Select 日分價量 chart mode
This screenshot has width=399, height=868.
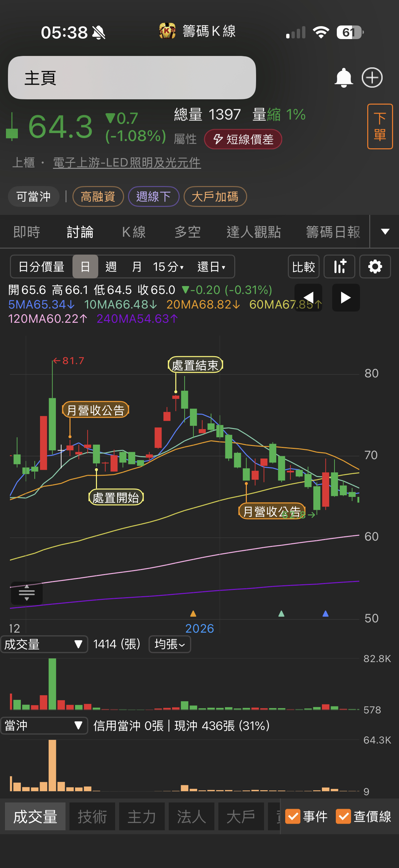[41, 266]
